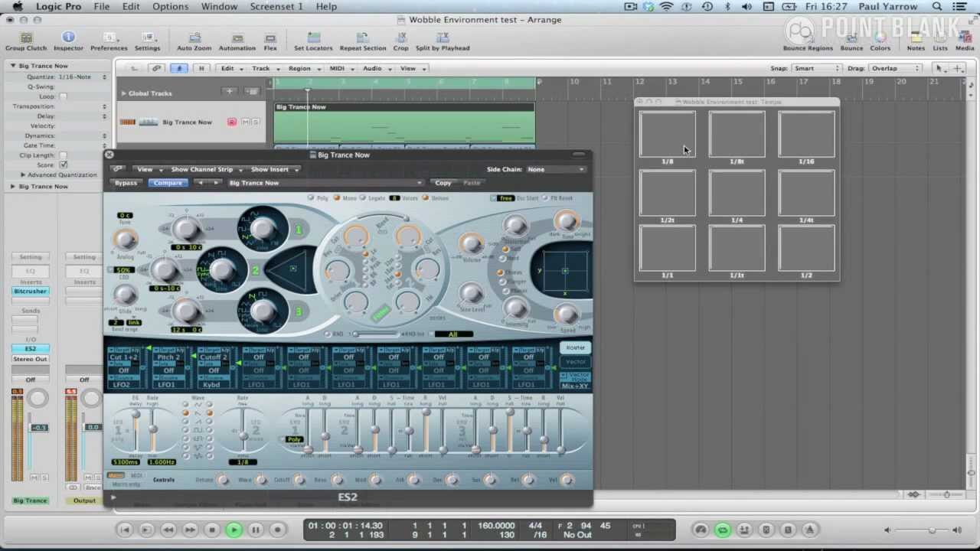
Task: Expand Advanced Quantization section
Action: point(23,174)
